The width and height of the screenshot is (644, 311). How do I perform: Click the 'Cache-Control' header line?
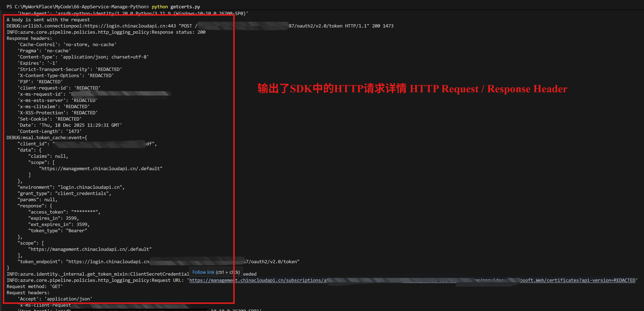(67, 44)
